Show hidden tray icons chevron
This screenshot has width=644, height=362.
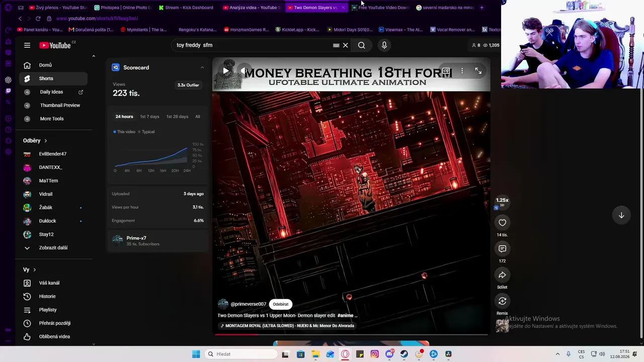(557, 354)
